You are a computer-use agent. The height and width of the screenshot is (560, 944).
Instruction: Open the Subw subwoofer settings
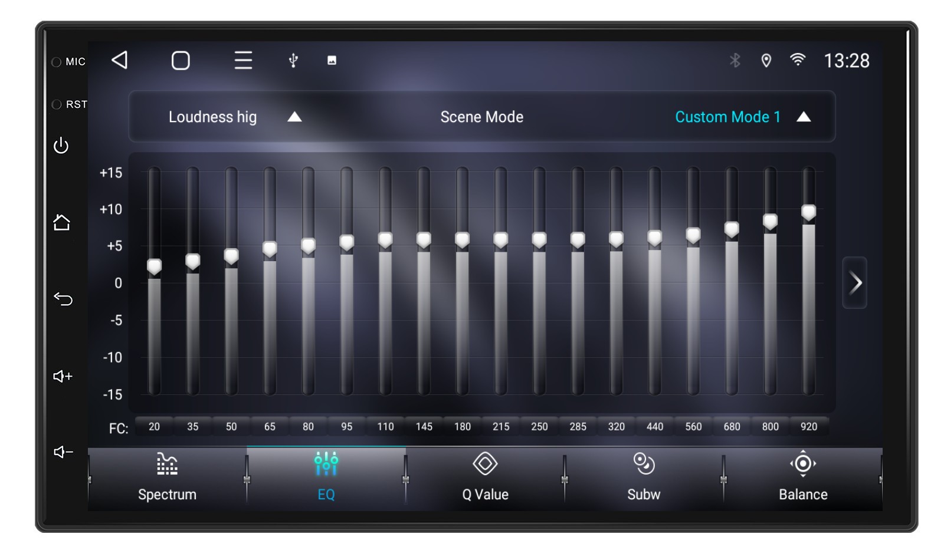pyautogui.click(x=643, y=477)
